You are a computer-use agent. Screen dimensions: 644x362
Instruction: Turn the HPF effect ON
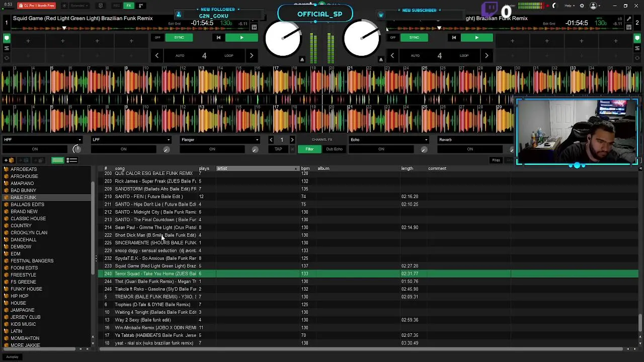[35, 149]
